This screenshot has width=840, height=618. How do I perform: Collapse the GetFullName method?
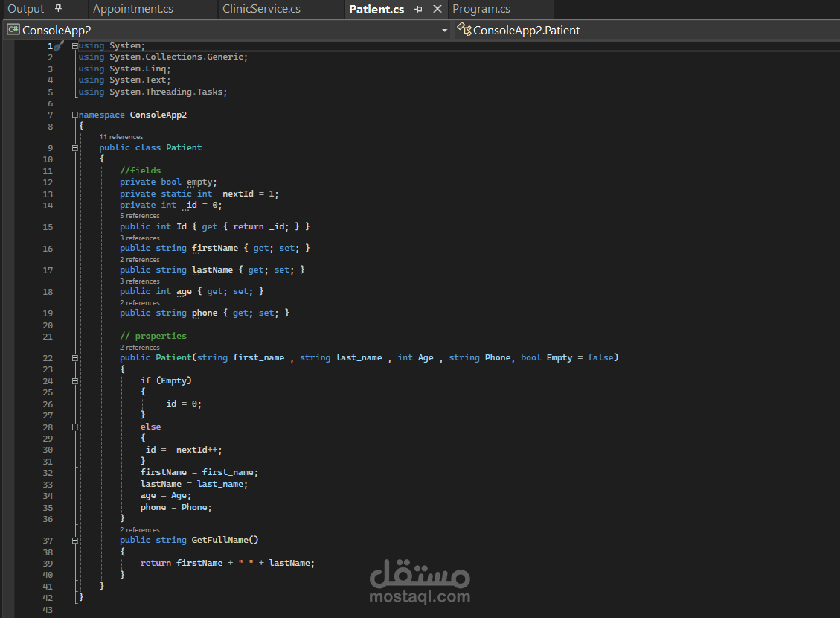[x=75, y=541]
